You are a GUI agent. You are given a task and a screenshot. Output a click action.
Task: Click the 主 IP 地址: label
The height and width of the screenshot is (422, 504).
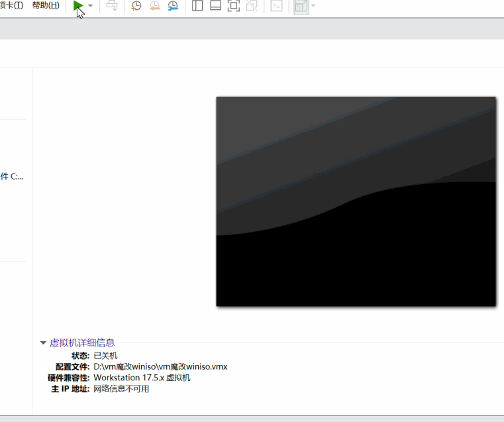pyautogui.click(x=70, y=389)
